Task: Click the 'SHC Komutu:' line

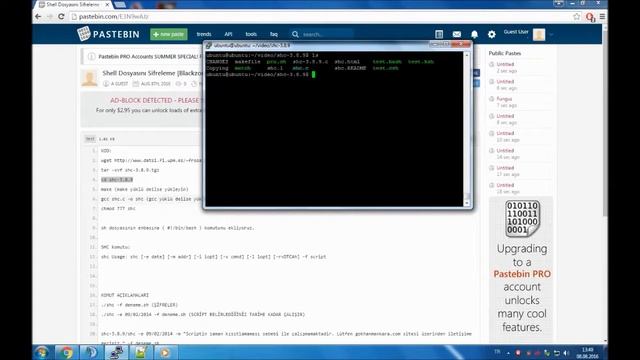Action: coord(115,247)
